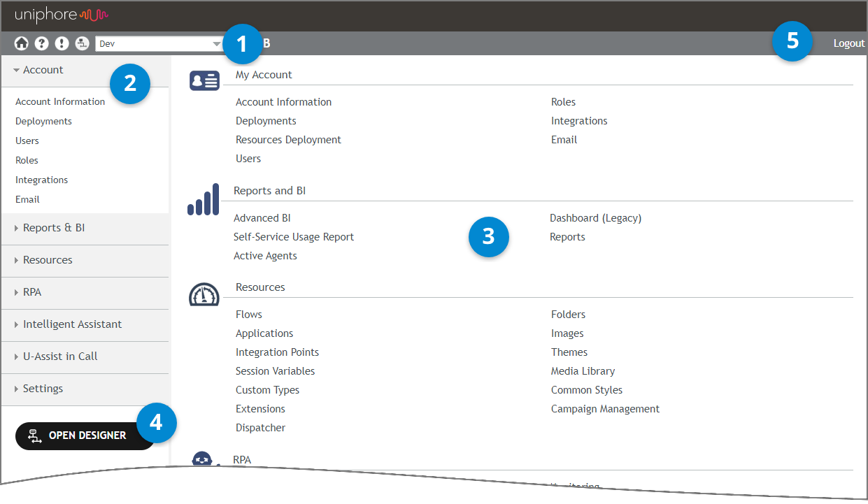Open the Advanced BI link

pos(262,218)
